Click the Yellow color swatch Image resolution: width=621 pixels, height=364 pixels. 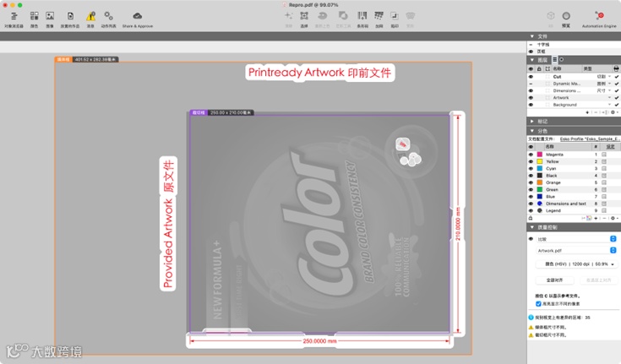click(x=539, y=161)
